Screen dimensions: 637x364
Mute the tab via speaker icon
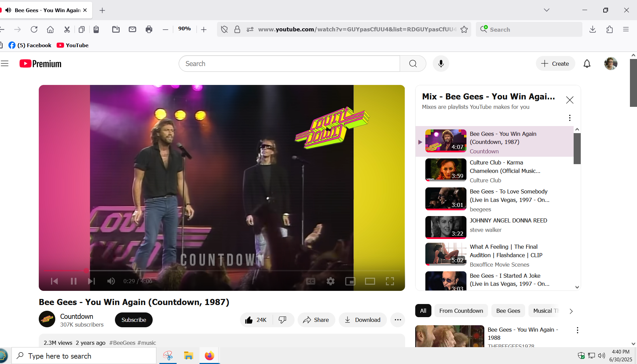8,10
